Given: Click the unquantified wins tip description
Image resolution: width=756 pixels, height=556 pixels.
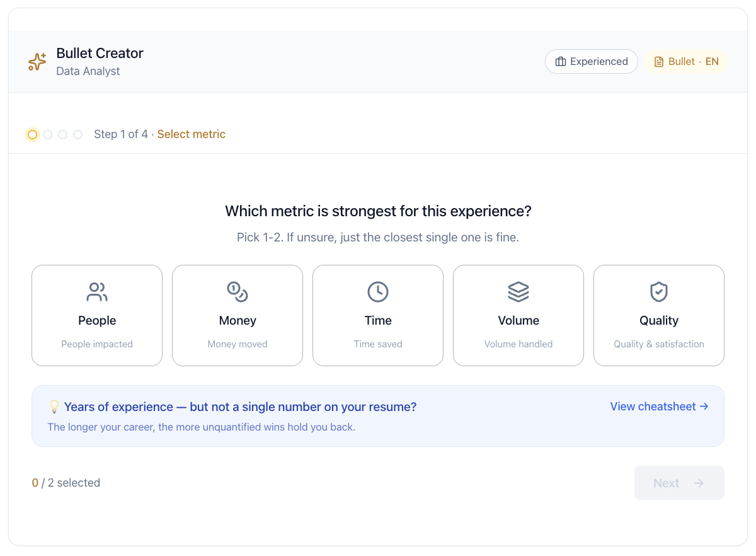Looking at the screenshot, I should coord(202,427).
